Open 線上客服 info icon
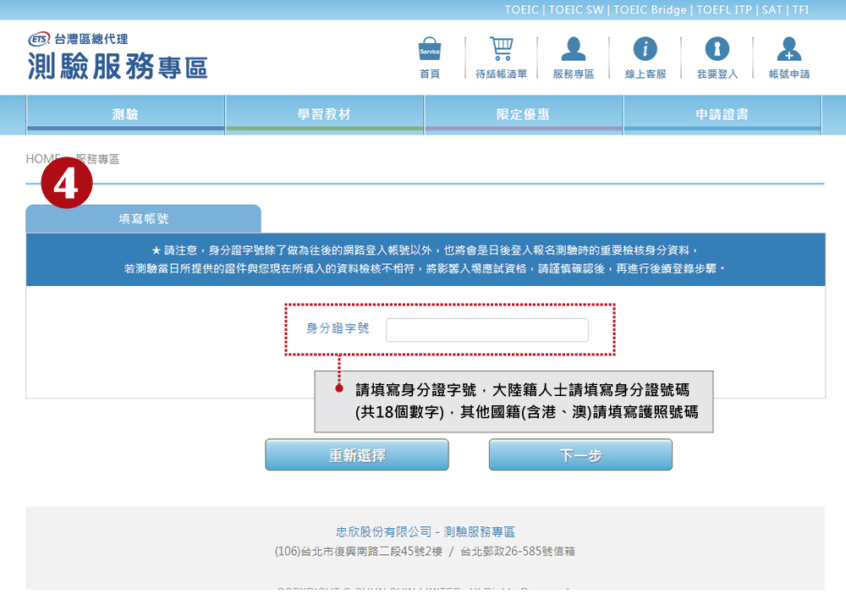The width and height of the screenshot is (846, 616). (x=645, y=51)
